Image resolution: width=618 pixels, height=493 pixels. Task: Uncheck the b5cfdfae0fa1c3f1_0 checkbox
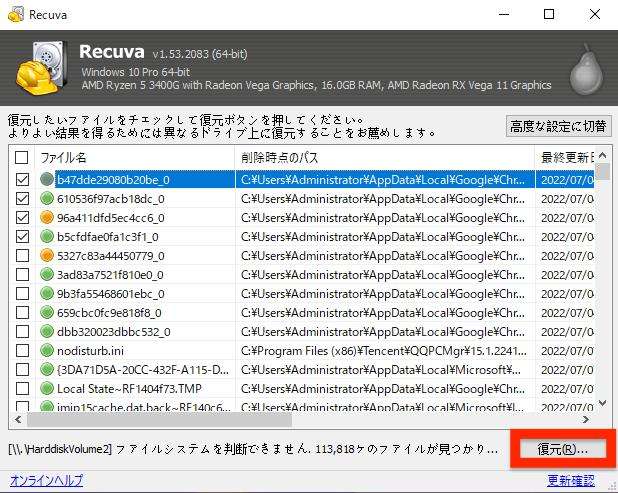tap(22, 236)
